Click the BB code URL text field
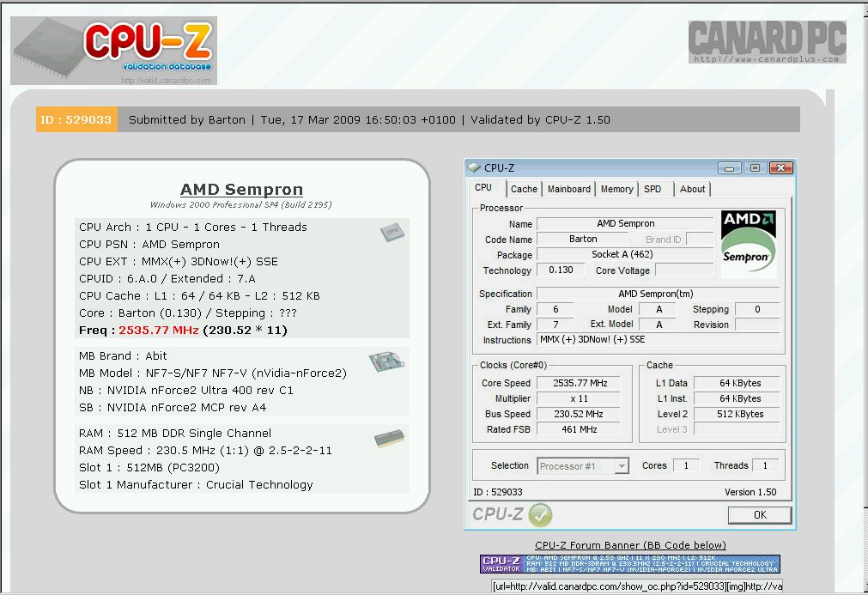 point(637,586)
